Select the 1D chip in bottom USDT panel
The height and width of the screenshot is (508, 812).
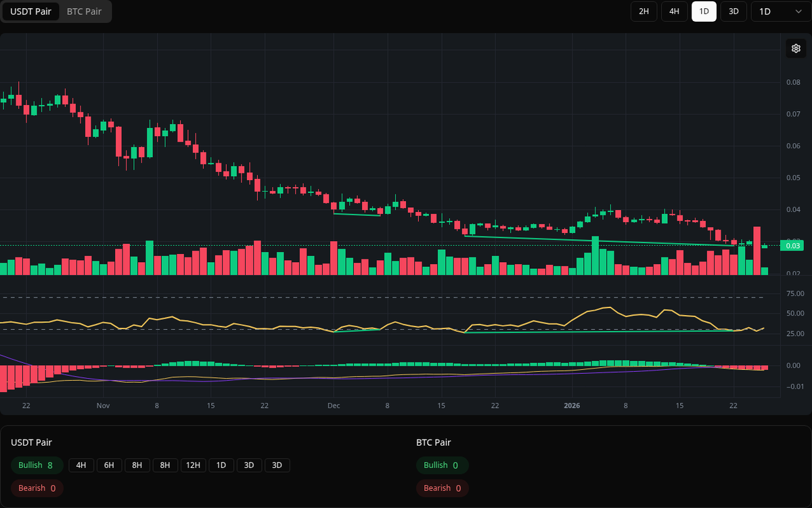(221, 465)
